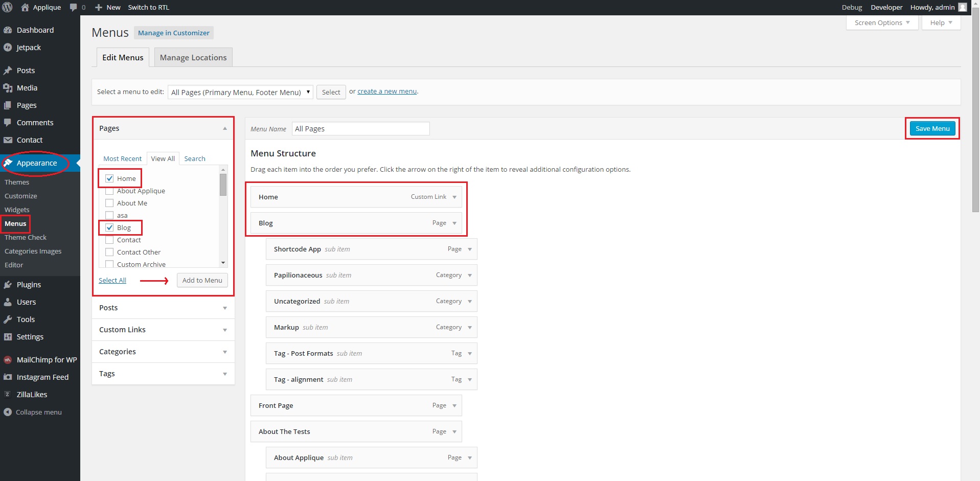Tick the Contact Other checkbox
The image size is (980, 481).
(x=109, y=252)
